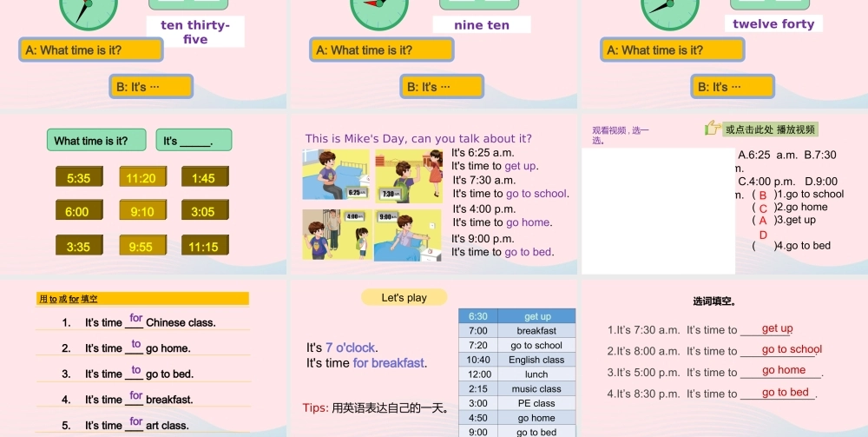Select the 'lunch' table cell
868x437 pixels.
(x=536, y=374)
